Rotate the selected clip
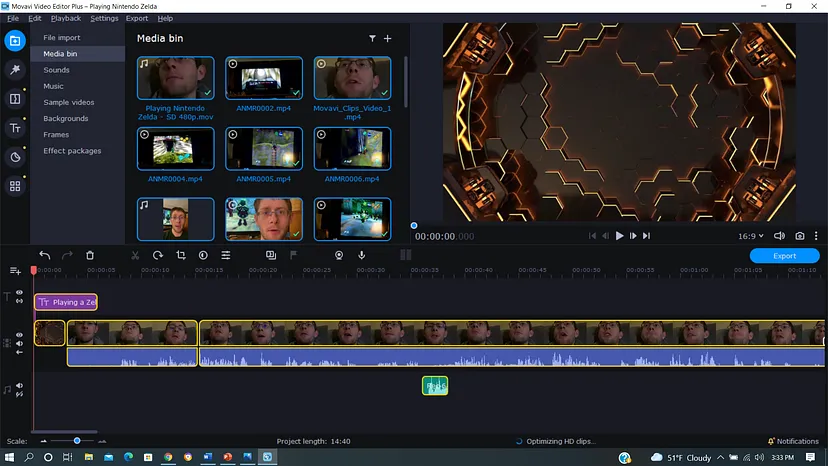The width and height of the screenshot is (828, 466). (x=157, y=256)
